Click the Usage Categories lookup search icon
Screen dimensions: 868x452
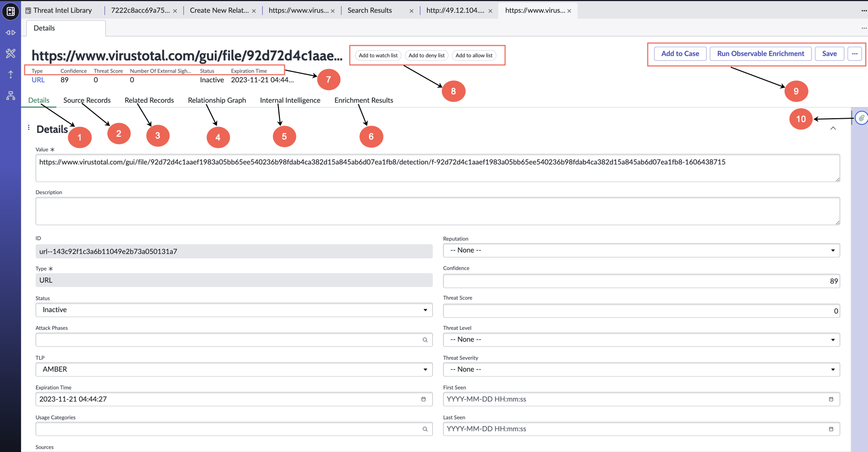(x=425, y=429)
